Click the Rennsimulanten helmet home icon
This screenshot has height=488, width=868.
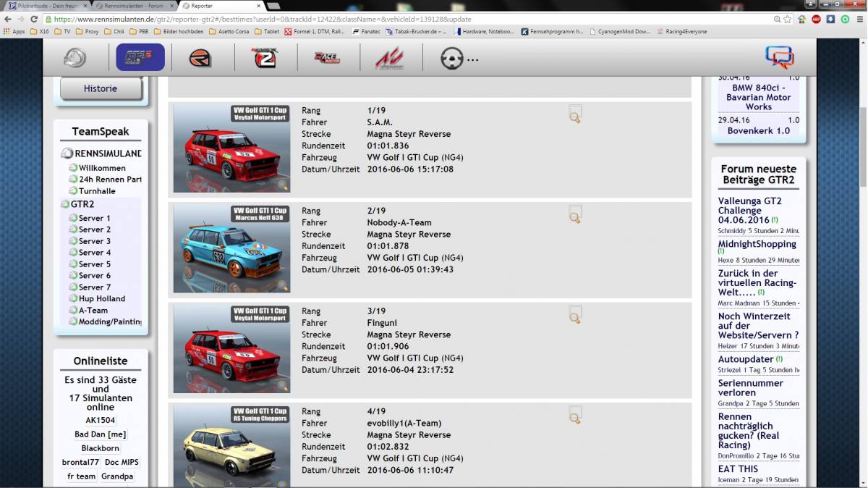[x=75, y=57]
